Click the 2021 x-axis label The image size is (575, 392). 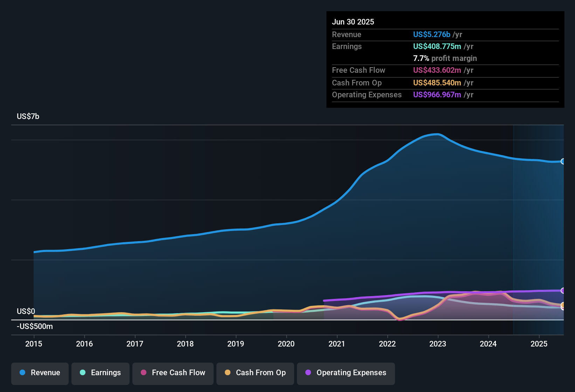tap(337, 344)
